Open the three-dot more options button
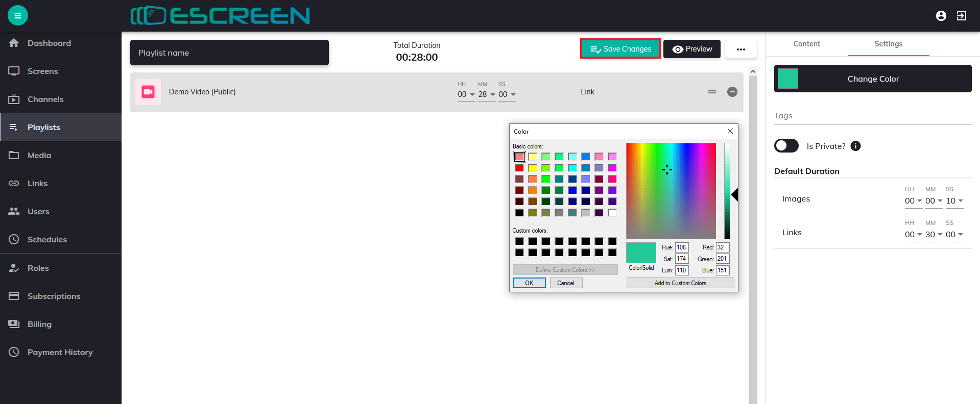Screen dimensions: 980x404 click(740, 49)
